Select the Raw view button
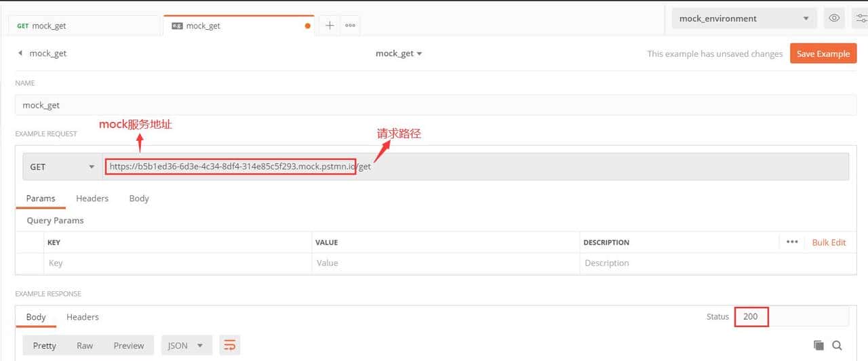The height and width of the screenshot is (361, 868). point(85,345)
